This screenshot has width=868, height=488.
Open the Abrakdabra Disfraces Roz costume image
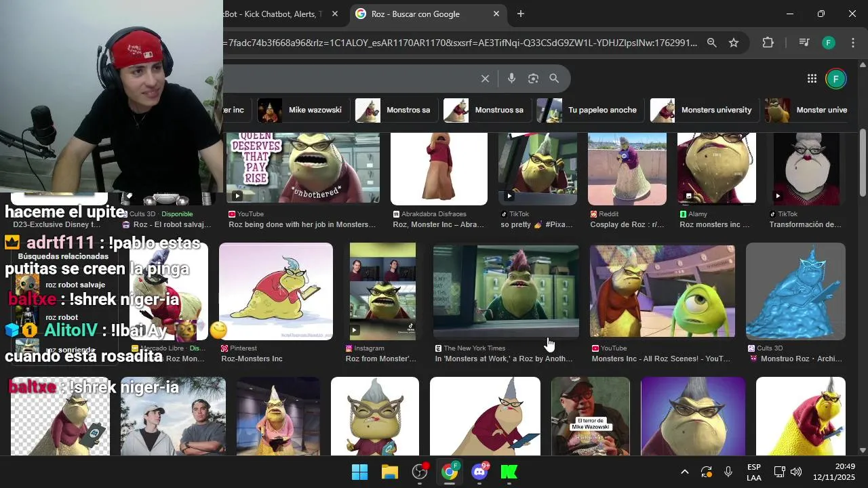[439, 169]
